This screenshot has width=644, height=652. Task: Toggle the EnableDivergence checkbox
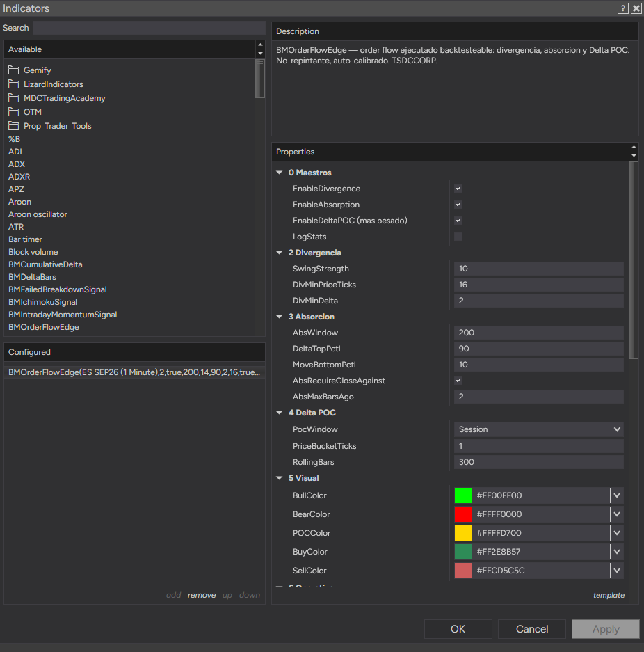(x=458, y=189)
